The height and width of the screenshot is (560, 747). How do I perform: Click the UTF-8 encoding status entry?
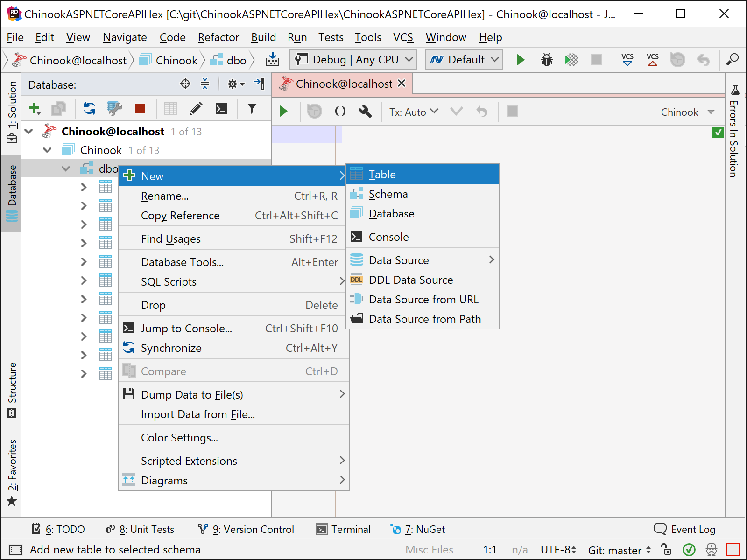558,550
